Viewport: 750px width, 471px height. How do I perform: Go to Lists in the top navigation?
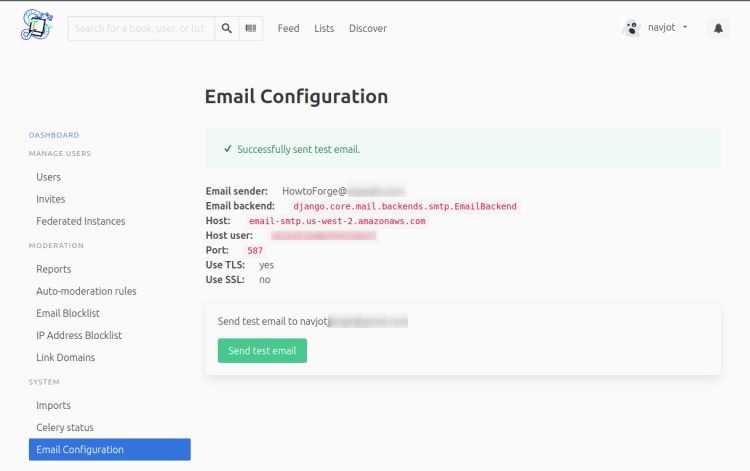coord(324,28)
